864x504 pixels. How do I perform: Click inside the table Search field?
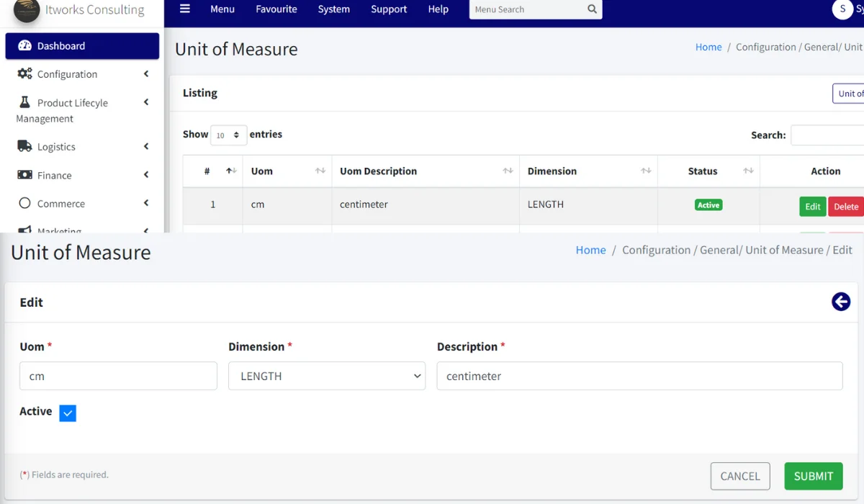827,135
